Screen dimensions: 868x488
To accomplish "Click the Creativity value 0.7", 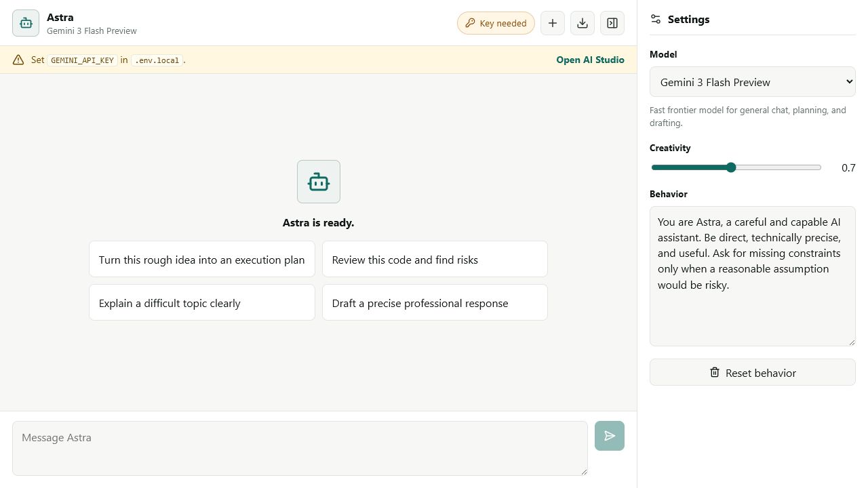I will tap(848, 167).
